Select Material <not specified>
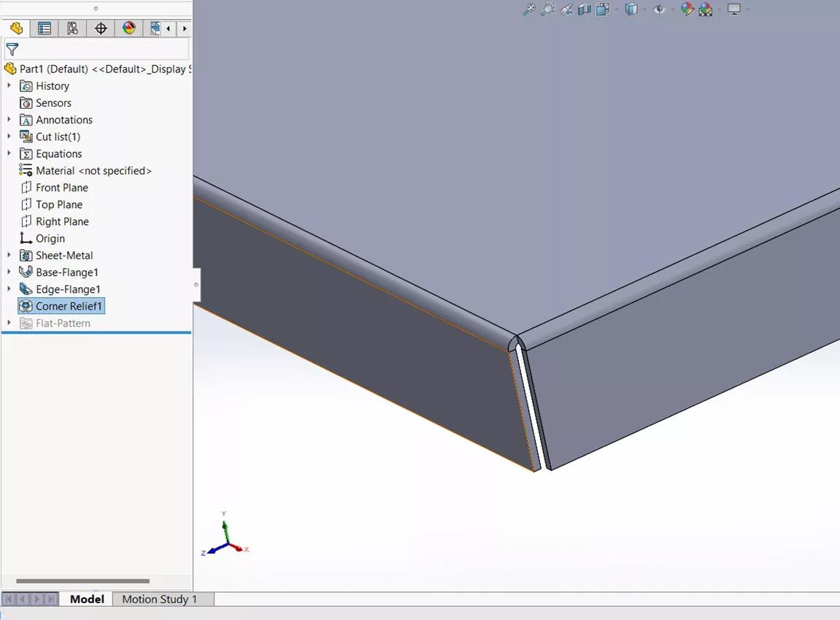Image resolution: width=840 pixels, height=620 pixels. [85, 171]
